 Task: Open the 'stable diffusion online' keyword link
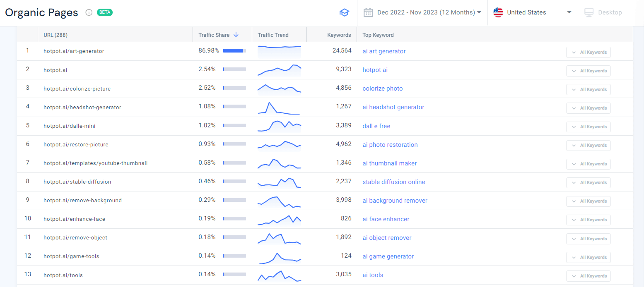(393, 182)
